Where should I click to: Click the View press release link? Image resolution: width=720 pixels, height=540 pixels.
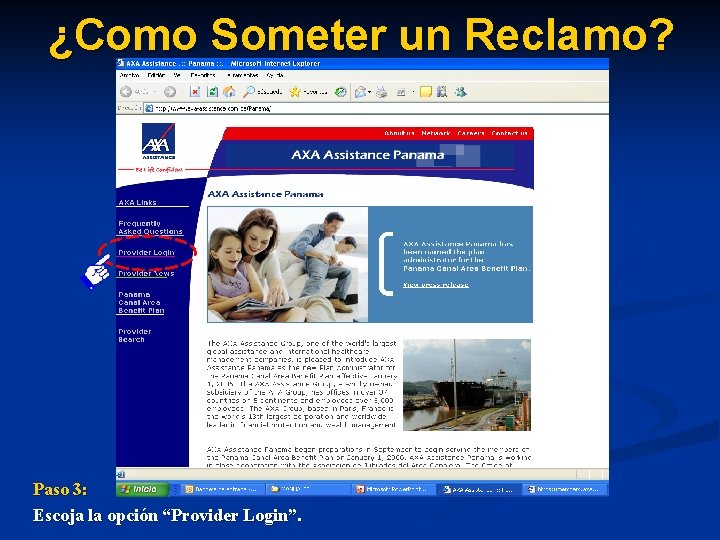[436, 285]
